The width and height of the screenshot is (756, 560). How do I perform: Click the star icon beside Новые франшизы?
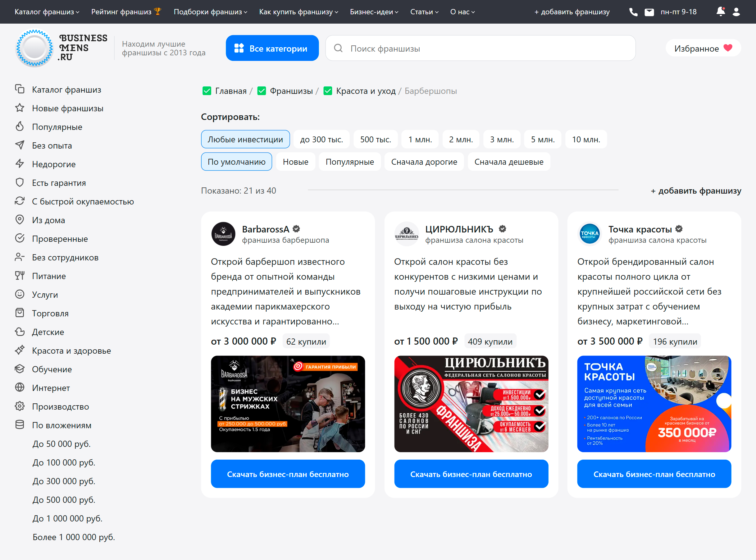(x=20, y=108)
